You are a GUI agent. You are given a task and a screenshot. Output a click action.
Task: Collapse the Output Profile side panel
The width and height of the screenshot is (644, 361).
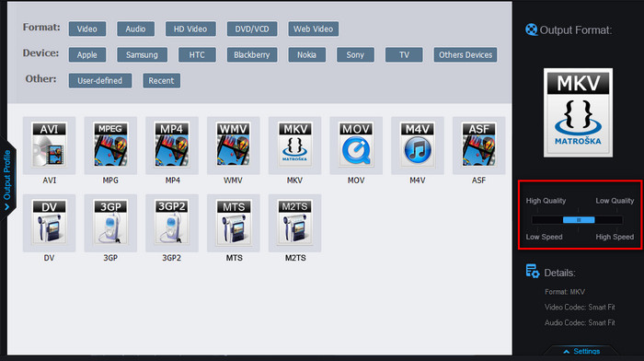click(7, 180)
